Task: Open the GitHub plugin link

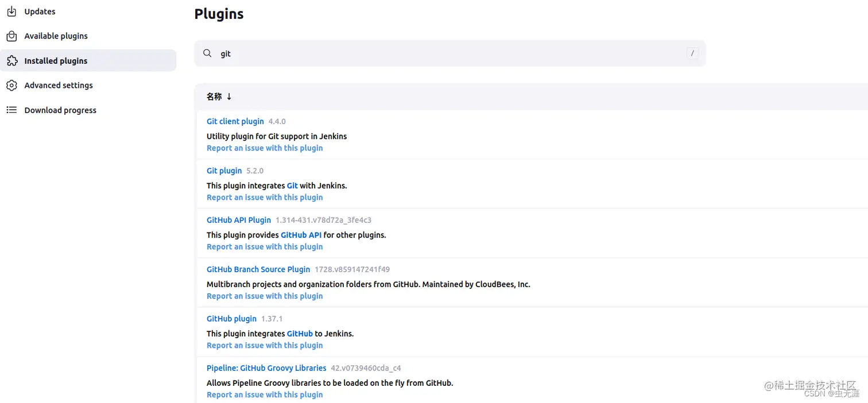Action: pos(231,319)
